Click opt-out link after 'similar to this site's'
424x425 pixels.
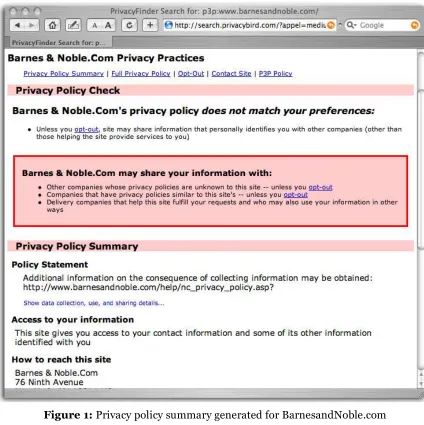296,195
